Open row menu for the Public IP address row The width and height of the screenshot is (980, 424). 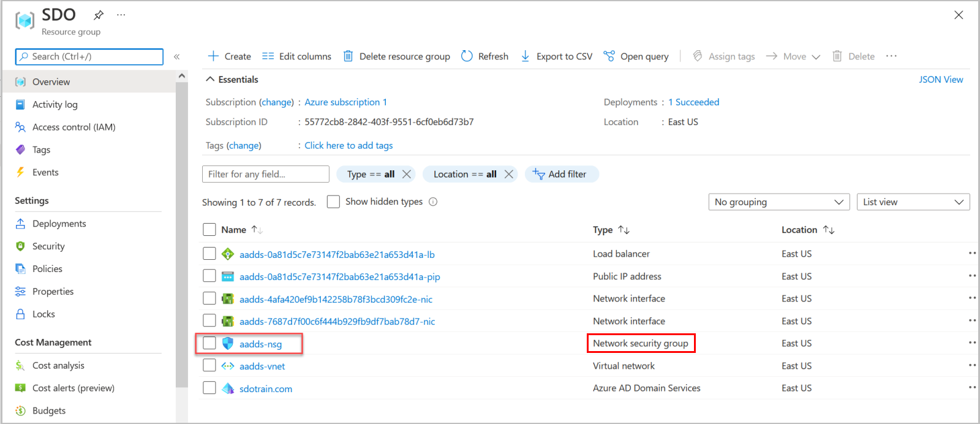[972, 276]
